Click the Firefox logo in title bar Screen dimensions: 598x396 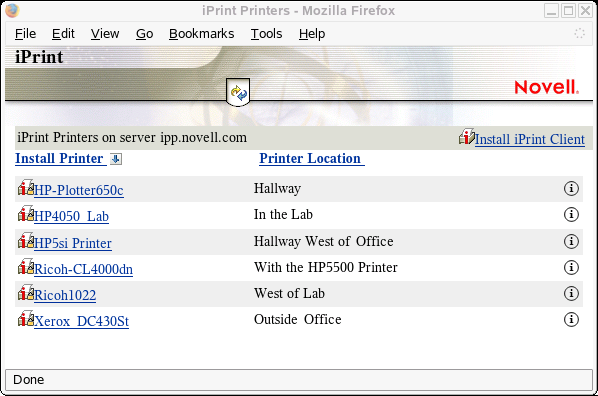12,10
